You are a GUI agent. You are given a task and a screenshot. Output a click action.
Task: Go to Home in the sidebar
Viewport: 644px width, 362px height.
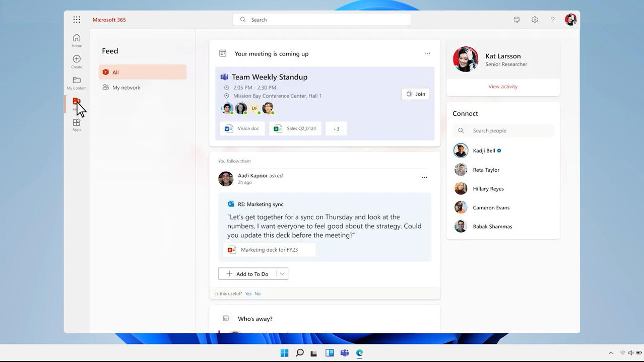tap(77, 41)
